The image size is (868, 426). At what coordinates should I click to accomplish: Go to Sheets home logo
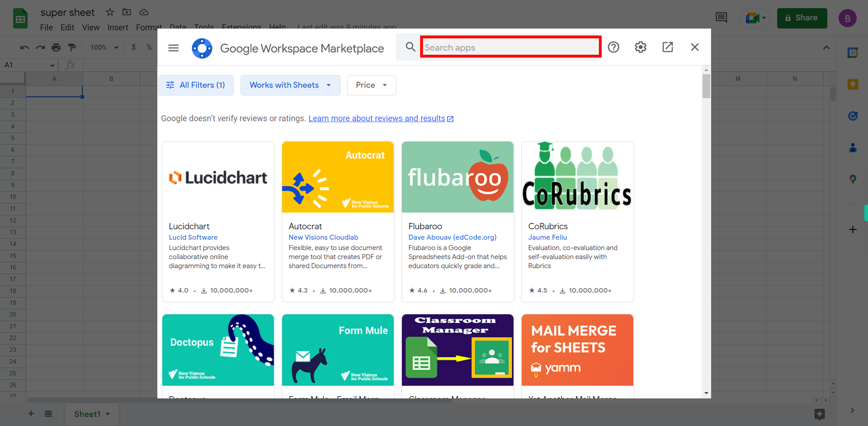[20, 19]
